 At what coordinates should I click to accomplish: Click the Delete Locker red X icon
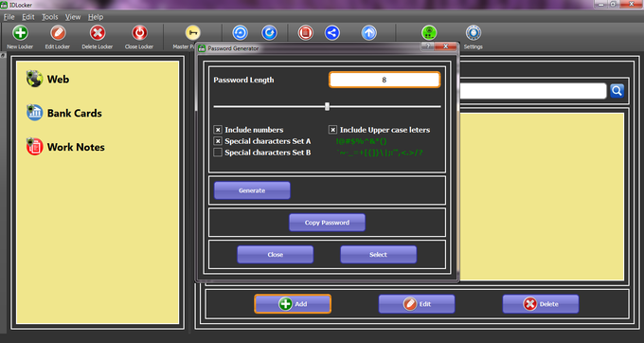[98, 33]
